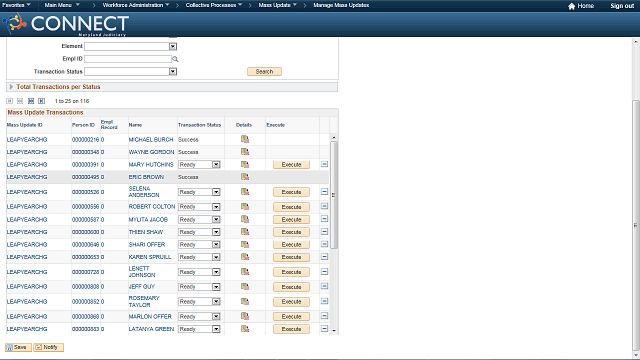This screenshot has width=640, height=360.
Task: Open details icon for Rosemary Taylor row
Action: pyautogui.click(x=245, y=301)
